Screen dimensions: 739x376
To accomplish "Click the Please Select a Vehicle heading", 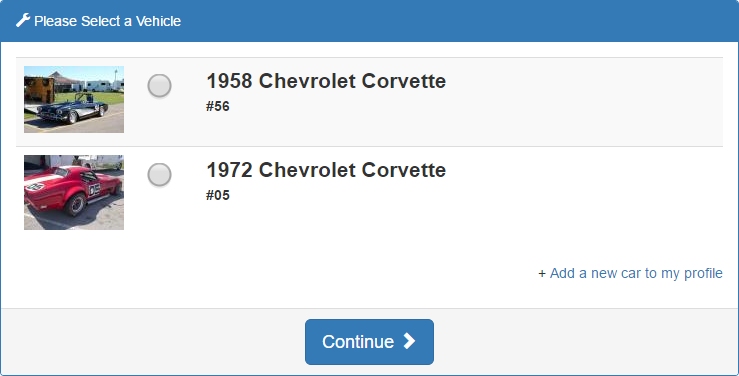I will point(107,21).
